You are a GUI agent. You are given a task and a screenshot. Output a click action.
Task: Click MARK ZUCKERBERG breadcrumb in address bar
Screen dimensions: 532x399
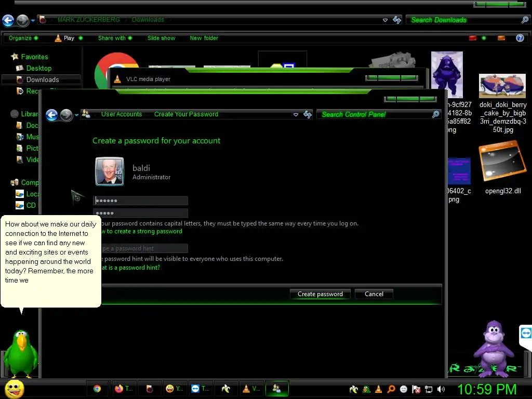click(x=88, y=20)
